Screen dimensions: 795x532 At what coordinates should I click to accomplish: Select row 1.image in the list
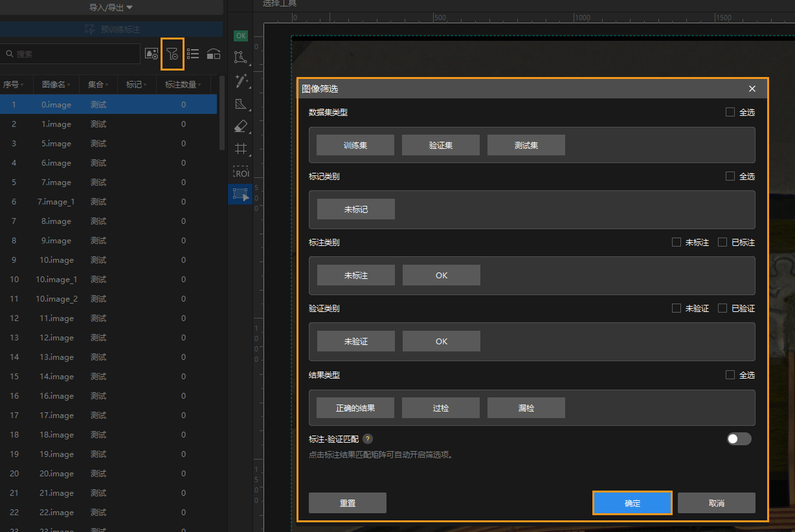pyautogui.click(x=108, y=124)
